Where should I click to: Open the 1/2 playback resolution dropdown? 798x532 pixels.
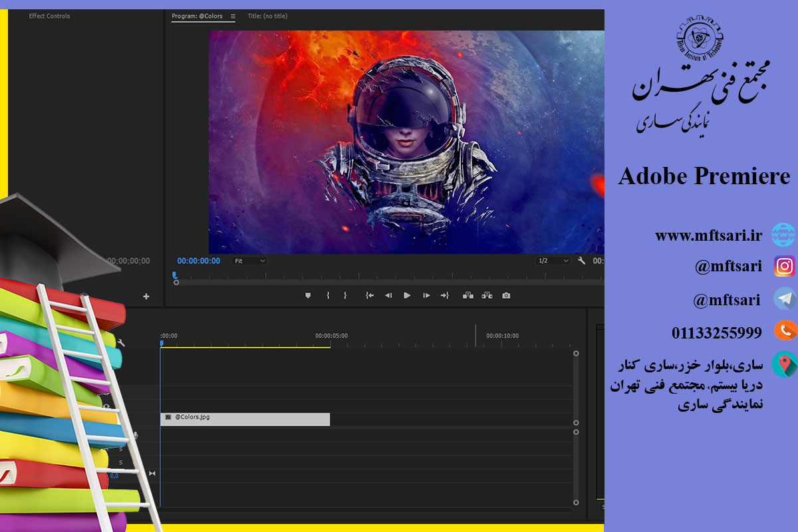coord(553,261)
